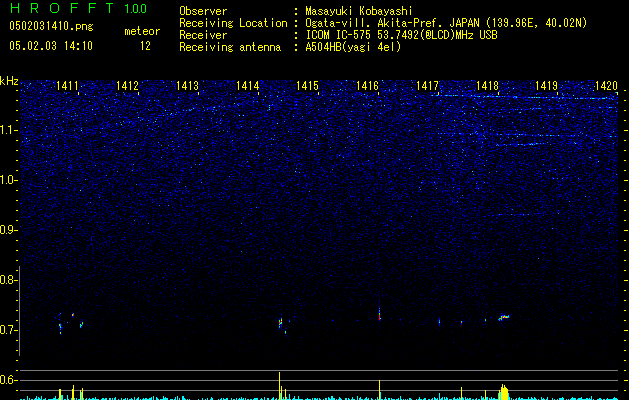
Task: Click the 1.1 kHz axis label
Action: [9, 130]
